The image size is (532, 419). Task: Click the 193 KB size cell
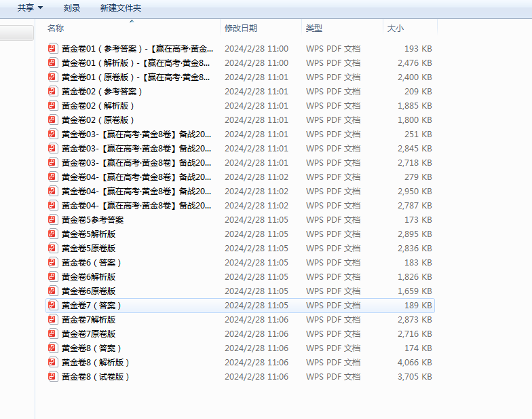[418, 49]
